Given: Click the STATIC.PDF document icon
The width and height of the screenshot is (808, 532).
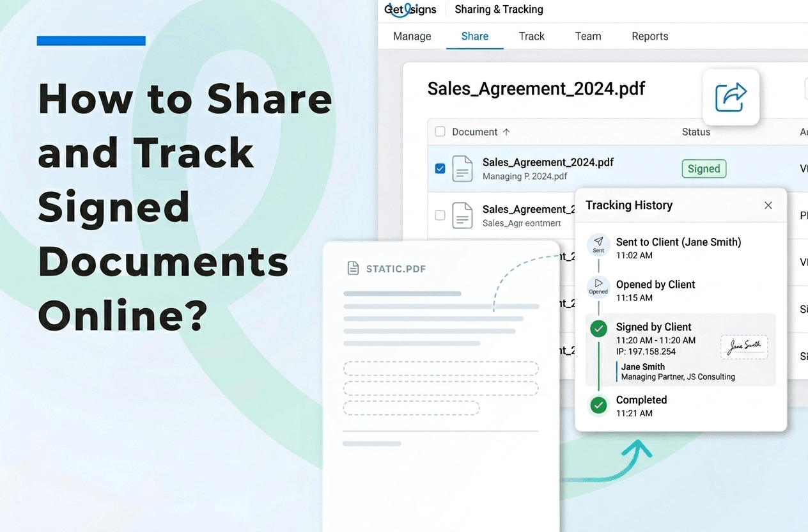Looking at the screenshot, I should [x=353, y=269].
